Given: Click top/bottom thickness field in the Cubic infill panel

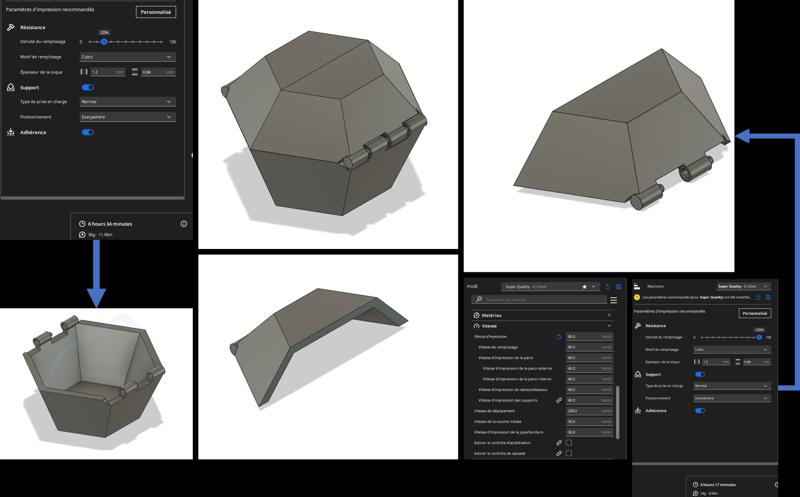Looking at the screenshot, I should click(158, 72).
